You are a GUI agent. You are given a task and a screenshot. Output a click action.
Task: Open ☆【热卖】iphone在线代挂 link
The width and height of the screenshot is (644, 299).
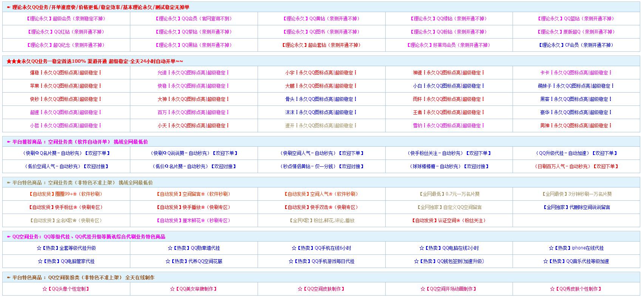[576, 248]
